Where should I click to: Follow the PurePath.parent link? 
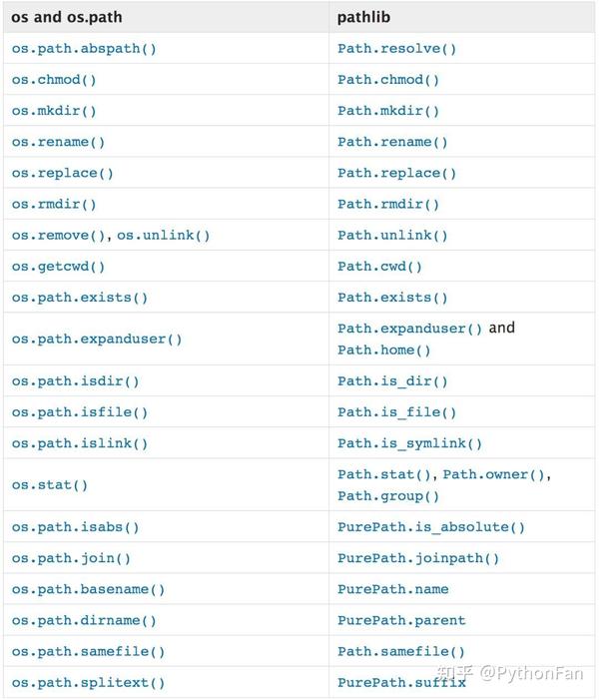point(401,620)
